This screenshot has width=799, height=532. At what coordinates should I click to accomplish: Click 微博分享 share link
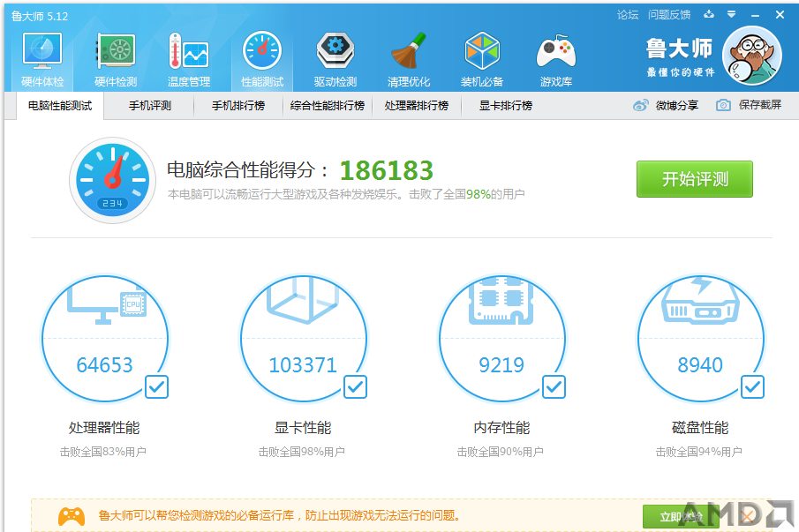click(676, 105)
